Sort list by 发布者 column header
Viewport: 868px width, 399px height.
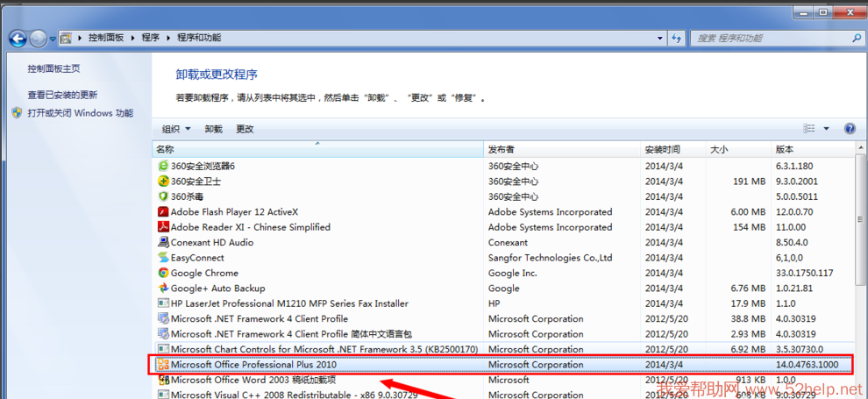561,150
